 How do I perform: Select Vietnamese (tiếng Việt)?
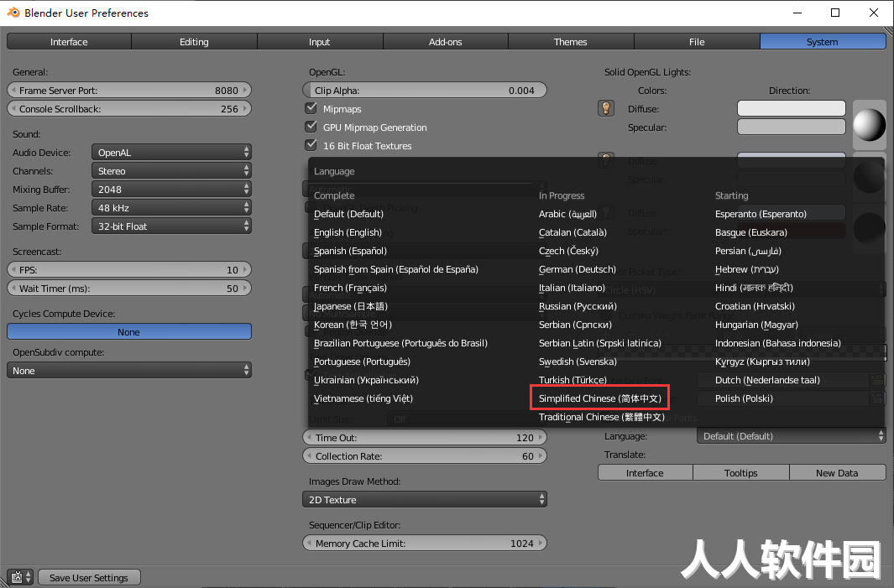pyautogui.click(x=363, y=398)
